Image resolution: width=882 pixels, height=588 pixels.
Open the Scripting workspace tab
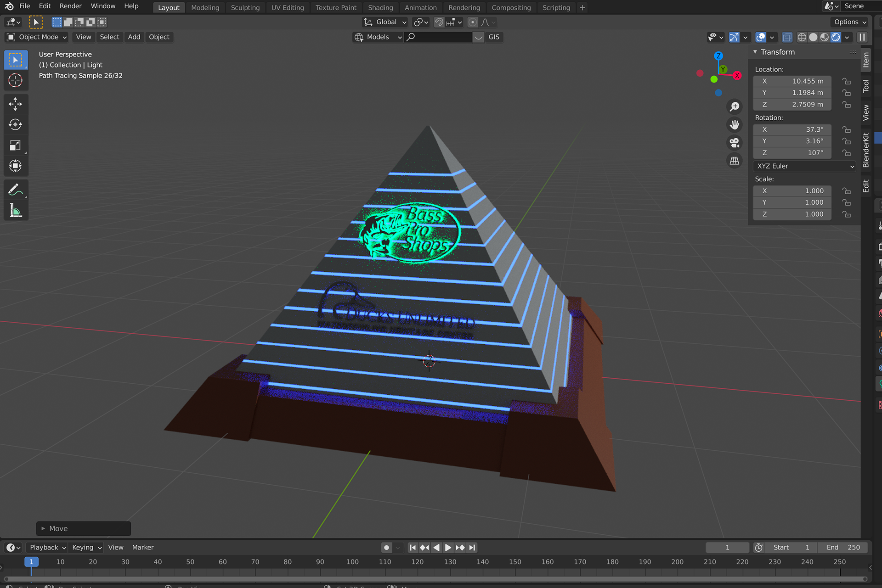[x=556, y=8]
